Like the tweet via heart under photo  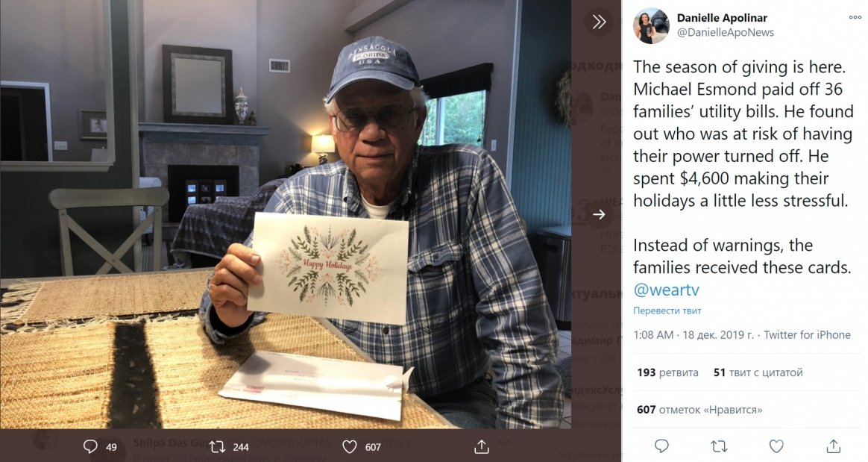click(349, 446)
